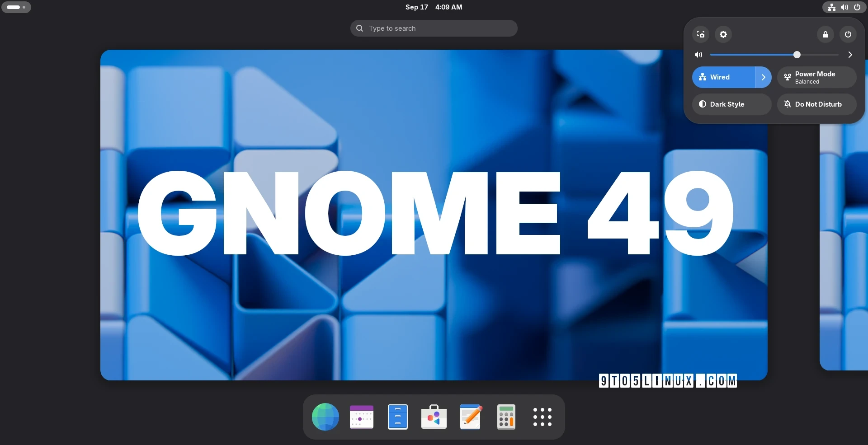Screen dimensions: 868x445
Task: Expand sound output options next to volume
Action: [x=850, y=55]
